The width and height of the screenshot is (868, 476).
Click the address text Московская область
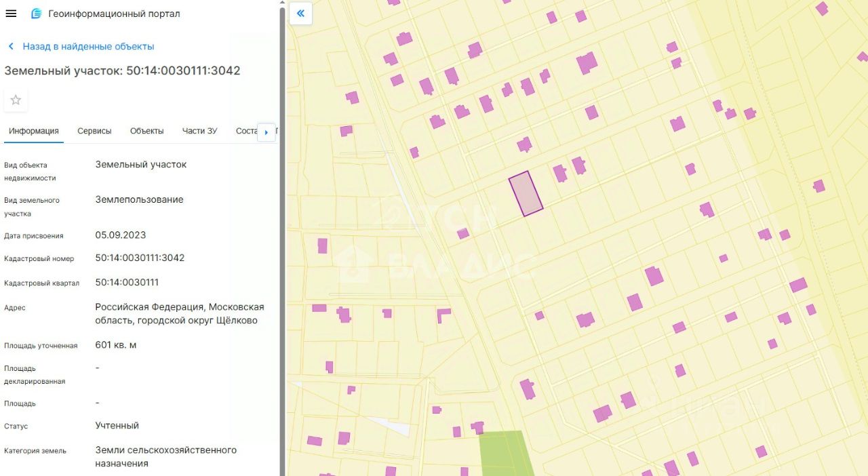[x=179, y=314]
